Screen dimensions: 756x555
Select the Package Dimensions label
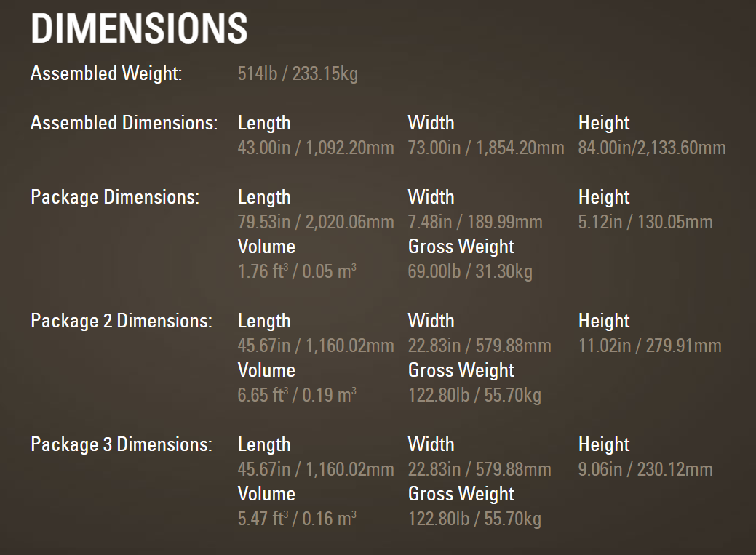tap(115, 197)
